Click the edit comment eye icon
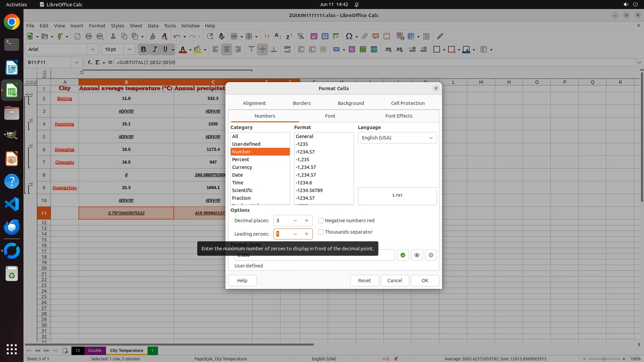Screen dimensions: 644x362 [x=417, y=255]
